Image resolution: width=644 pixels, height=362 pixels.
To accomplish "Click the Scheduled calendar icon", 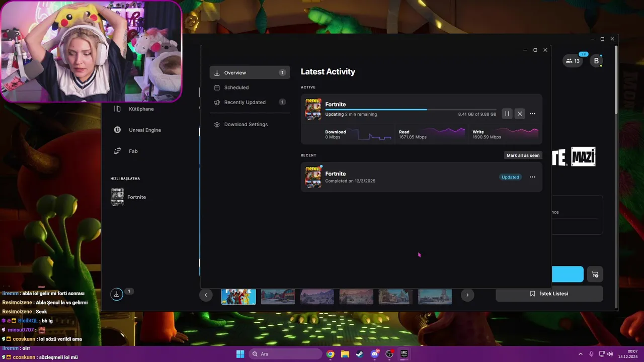I will coord(217,87).
